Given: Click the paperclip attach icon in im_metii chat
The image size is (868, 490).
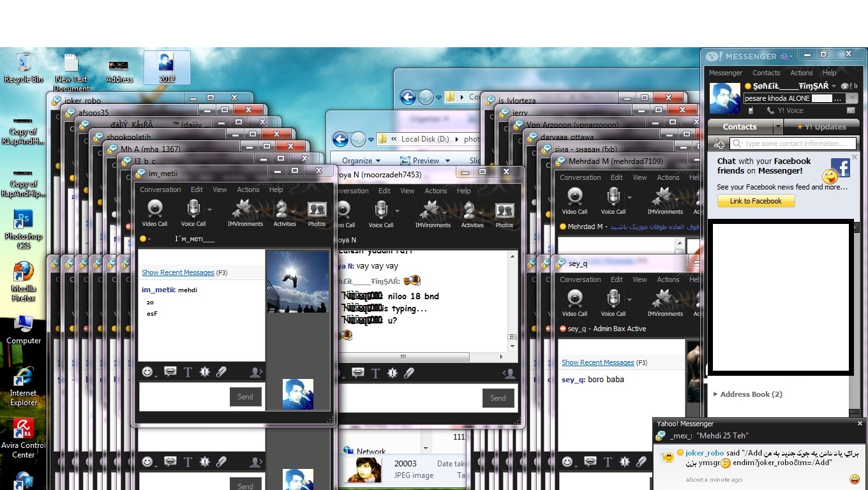Looking at the screenshot, I should (221, 372).
